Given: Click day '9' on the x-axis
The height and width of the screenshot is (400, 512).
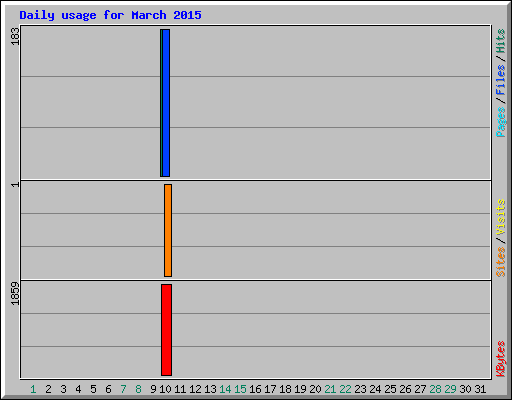Looking at the screenshot, I should tap(153, 389).
